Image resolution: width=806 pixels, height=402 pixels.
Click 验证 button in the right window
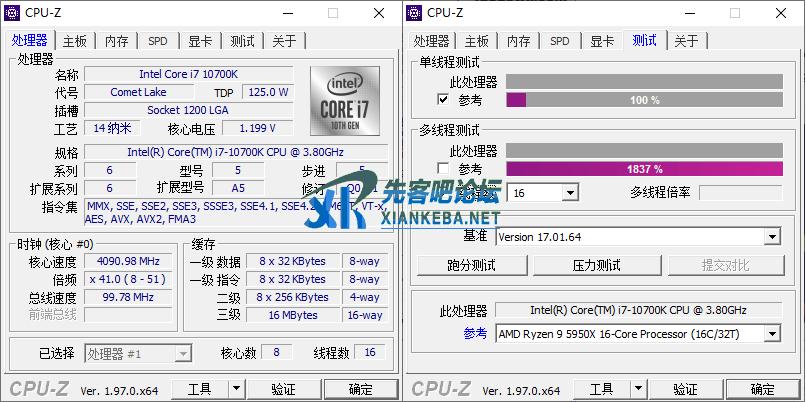pyautogui.click(x=685, y=389)
